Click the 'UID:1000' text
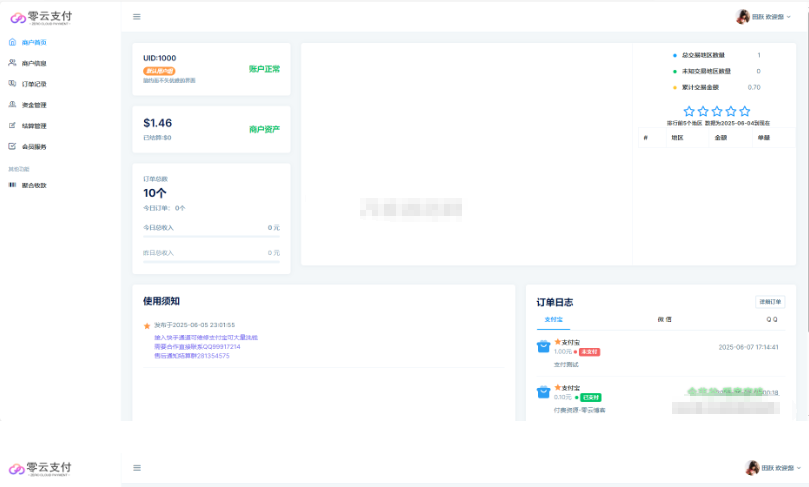This screenshot has width=809, height=487. [x=159, y=58]
